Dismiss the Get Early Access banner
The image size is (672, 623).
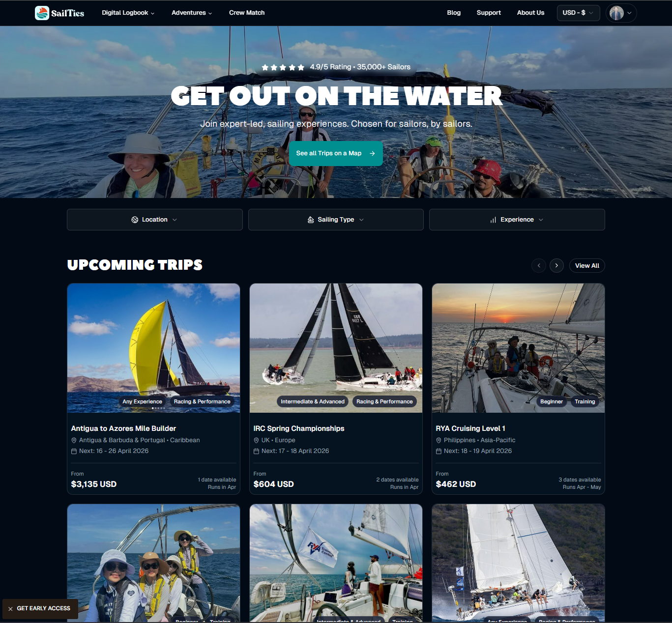point(10,609)
